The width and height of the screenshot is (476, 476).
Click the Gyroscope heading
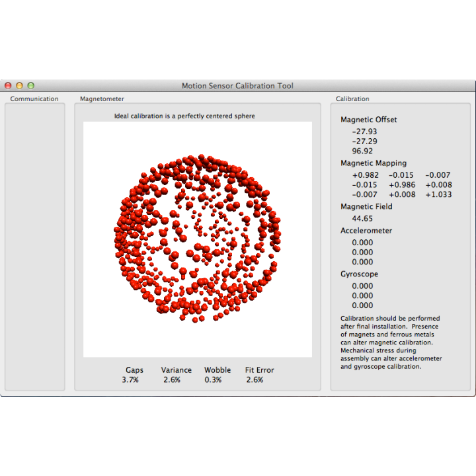359,274
